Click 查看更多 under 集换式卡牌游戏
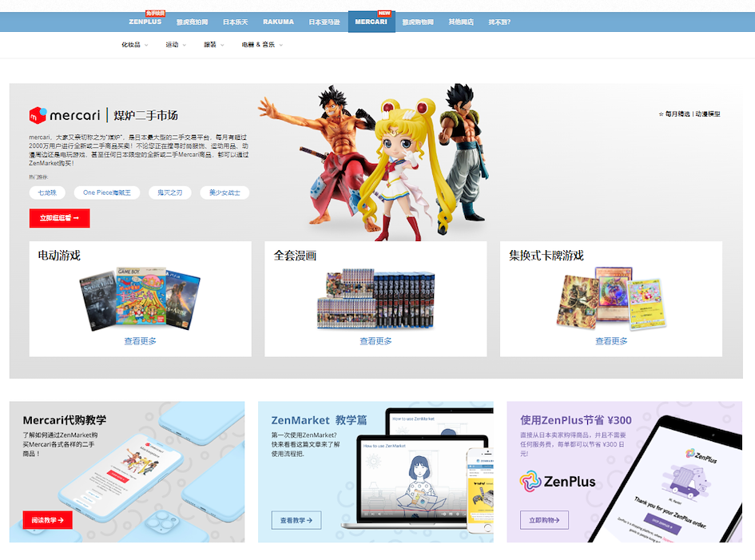 (x=611, y=341)
